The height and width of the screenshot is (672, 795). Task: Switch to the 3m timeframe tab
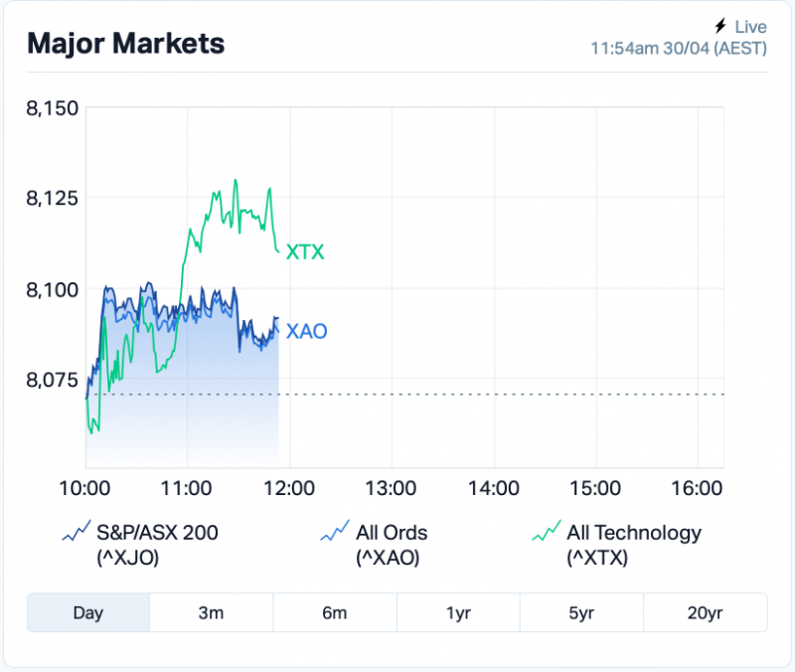click(x=211, y=612)
